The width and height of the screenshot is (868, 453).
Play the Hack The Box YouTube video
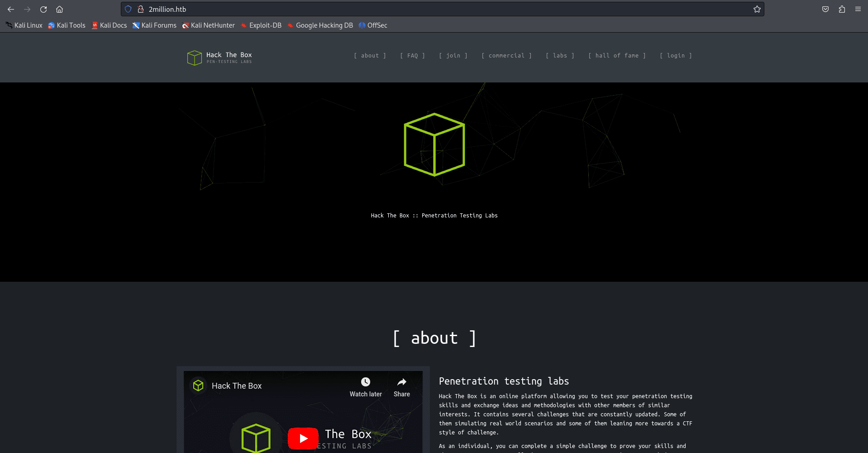[x=303, y=438]
